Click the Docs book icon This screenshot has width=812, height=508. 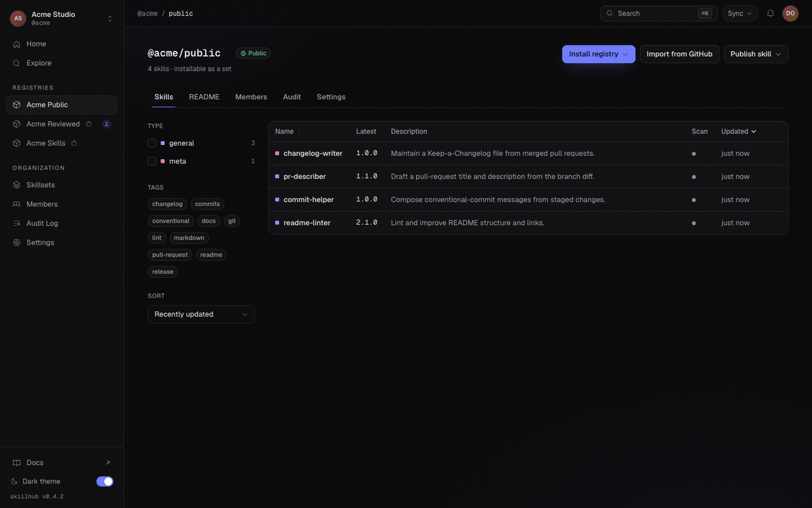click(x=17, y=463)
